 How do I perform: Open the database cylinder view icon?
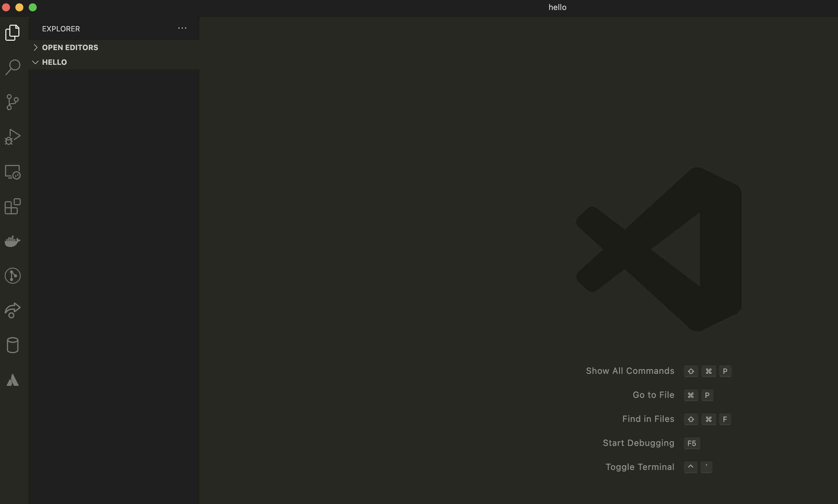pyautogui.click(x=13, y=345)
